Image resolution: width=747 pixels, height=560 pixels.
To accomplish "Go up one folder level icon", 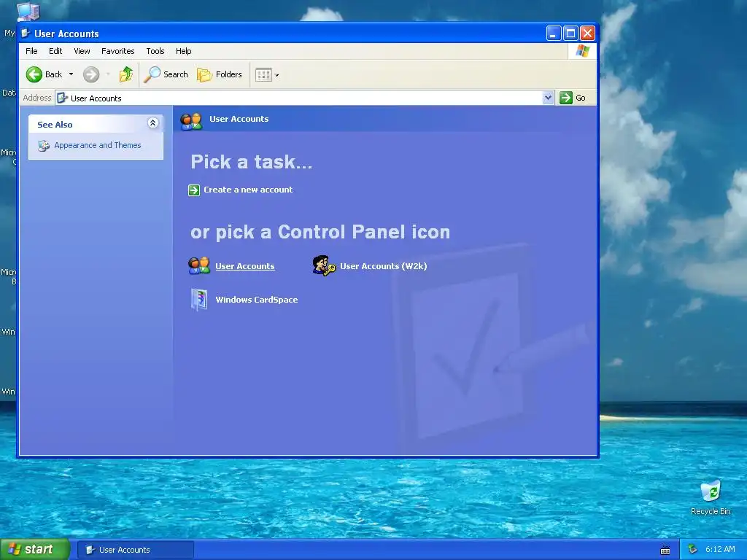I will (126, 74).
